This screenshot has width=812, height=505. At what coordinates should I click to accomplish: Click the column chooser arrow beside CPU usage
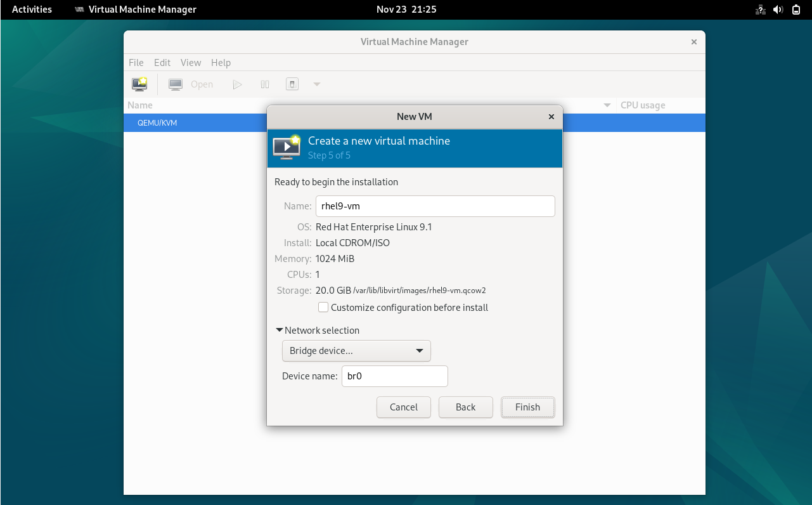point(607,105)
